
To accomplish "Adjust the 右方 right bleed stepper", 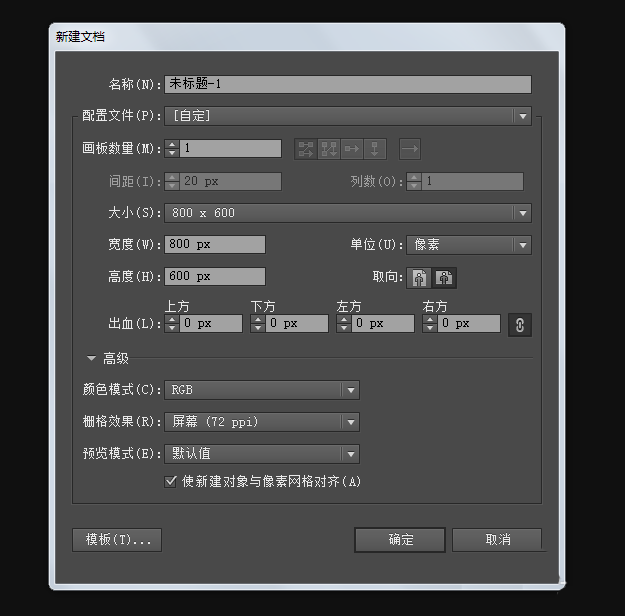I will (430, 323).
